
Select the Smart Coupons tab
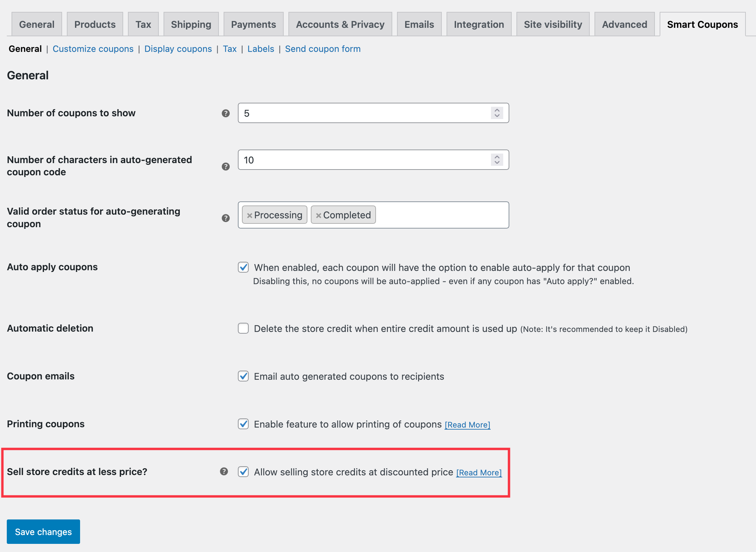pos(703,24)
